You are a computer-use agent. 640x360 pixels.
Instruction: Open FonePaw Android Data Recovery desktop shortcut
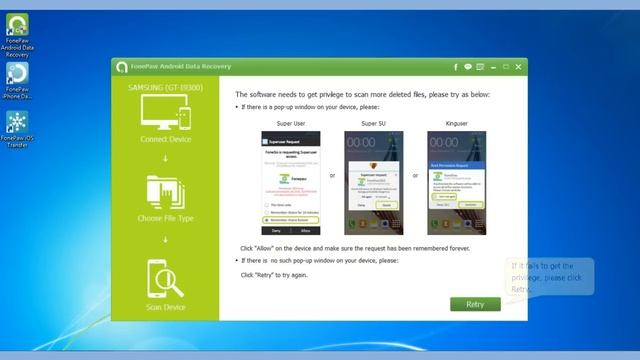coord(17,35)
